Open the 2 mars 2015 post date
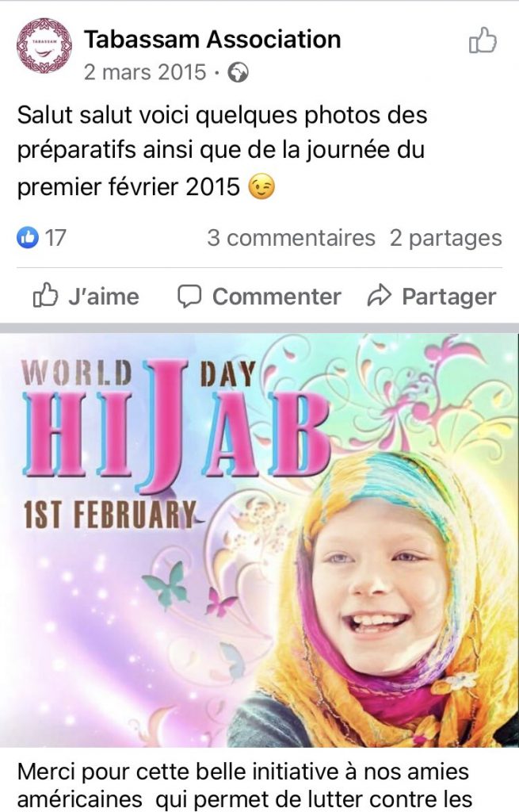The image size is (519, 812). point(145,72)
